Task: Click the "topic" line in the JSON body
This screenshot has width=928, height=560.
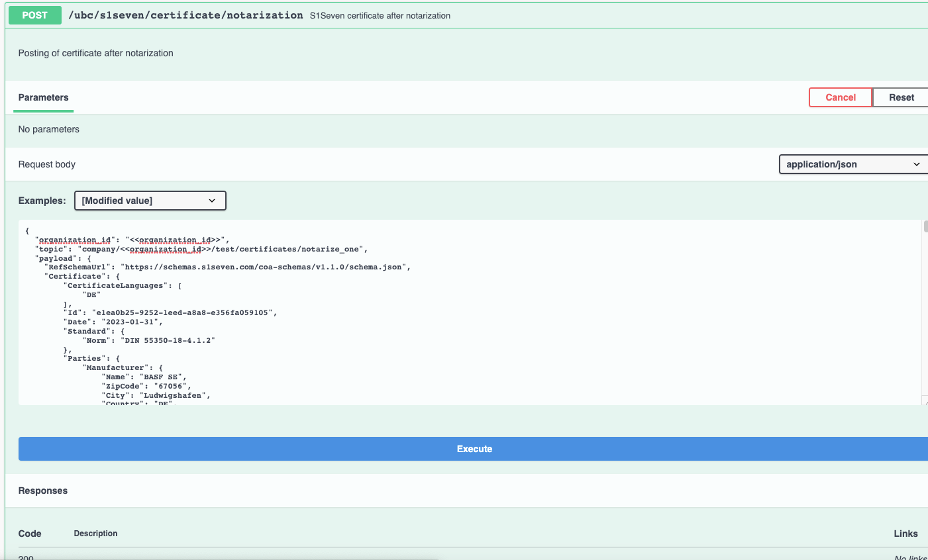Action: pyautogui.click(x=201, y=249)
